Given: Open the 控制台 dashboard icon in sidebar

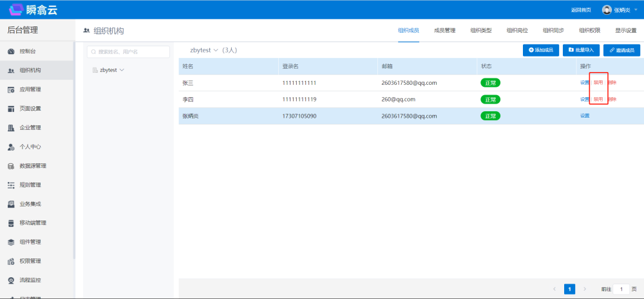Looking at the screenshot, I should (11, 51).
